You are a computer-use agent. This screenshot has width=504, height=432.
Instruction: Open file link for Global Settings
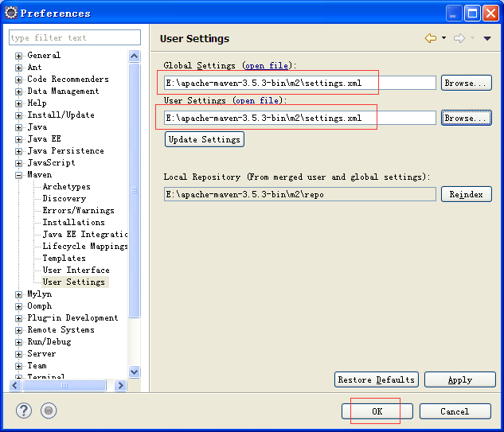(267, 65)
